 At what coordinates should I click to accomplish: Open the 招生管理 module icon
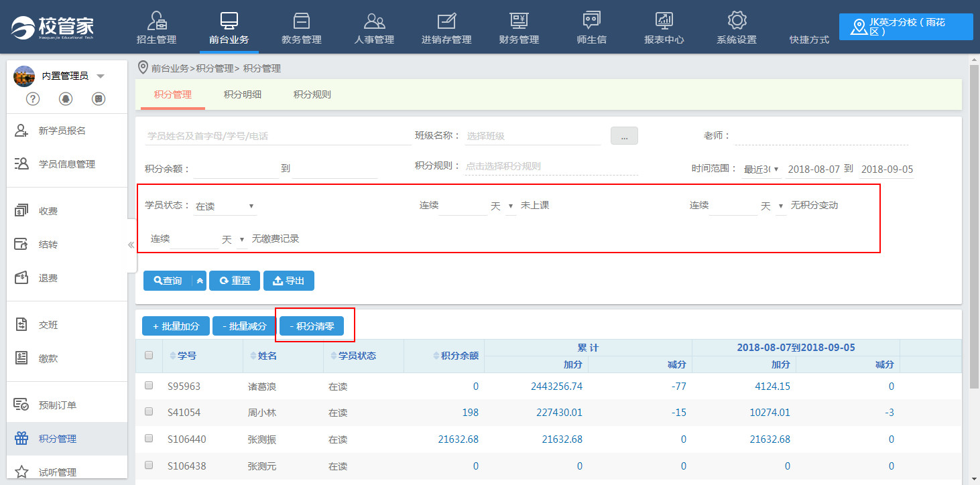click(x=156, y=21)
